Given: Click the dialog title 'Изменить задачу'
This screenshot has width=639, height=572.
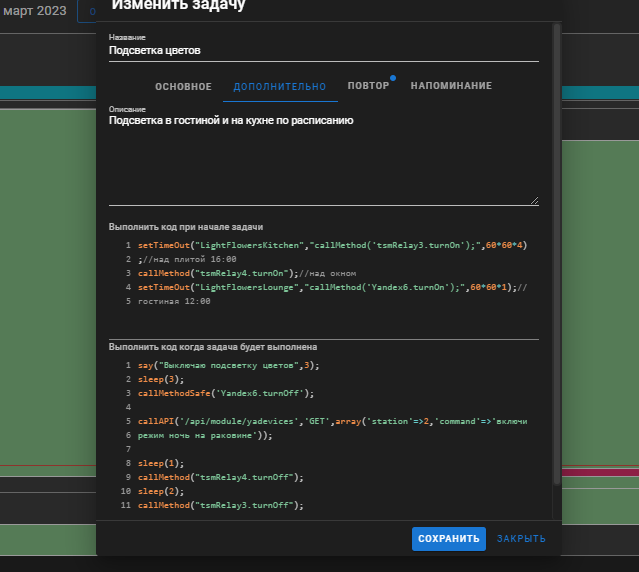Looking at the screenshot, I should pyautogui.click(x=178, y=5).
